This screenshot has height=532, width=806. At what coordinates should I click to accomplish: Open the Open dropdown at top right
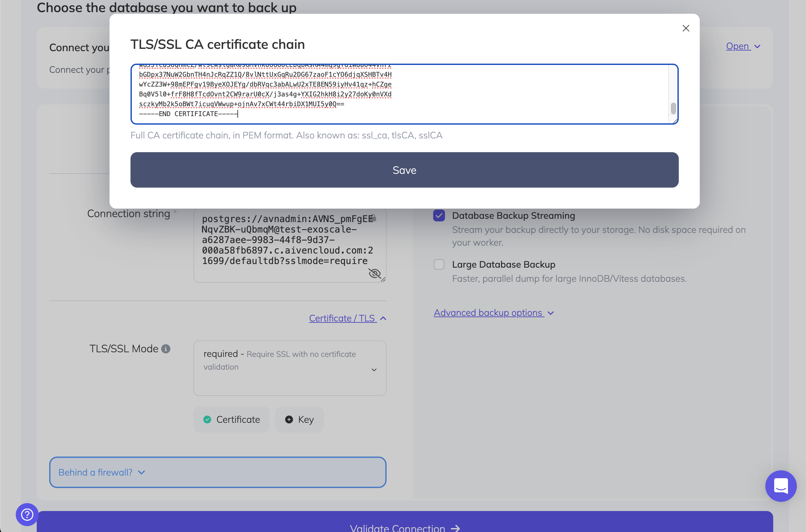point(743,46)
